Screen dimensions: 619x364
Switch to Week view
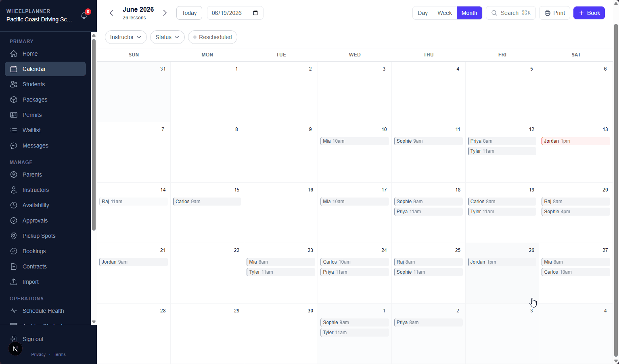(445, 13)
